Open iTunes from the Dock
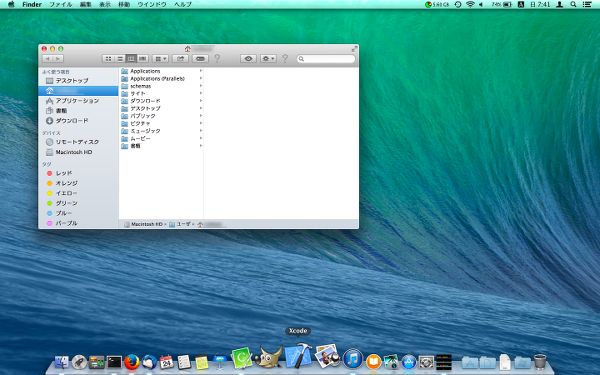The width and height of the screenshot is (600, 375). coord(353,359)
